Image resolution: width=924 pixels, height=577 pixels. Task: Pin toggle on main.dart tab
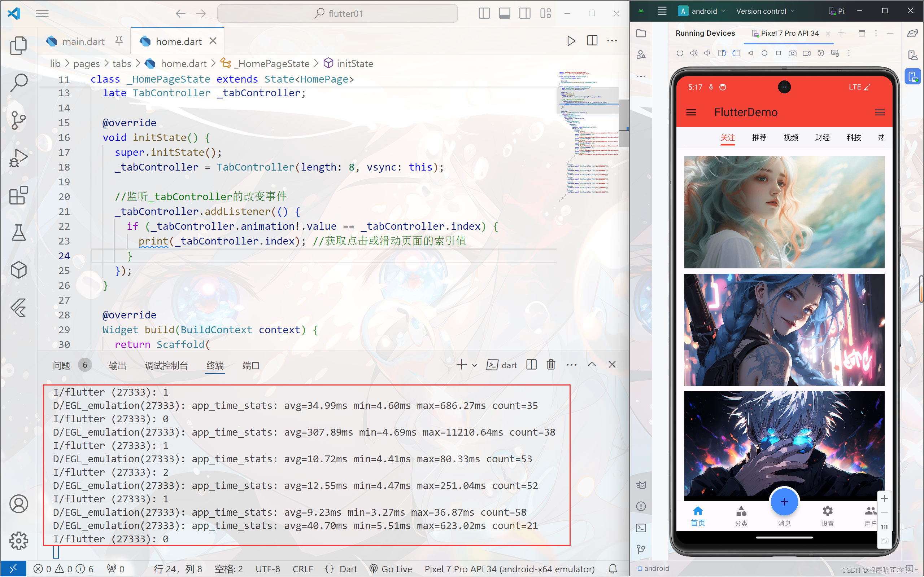pos(119,41)
